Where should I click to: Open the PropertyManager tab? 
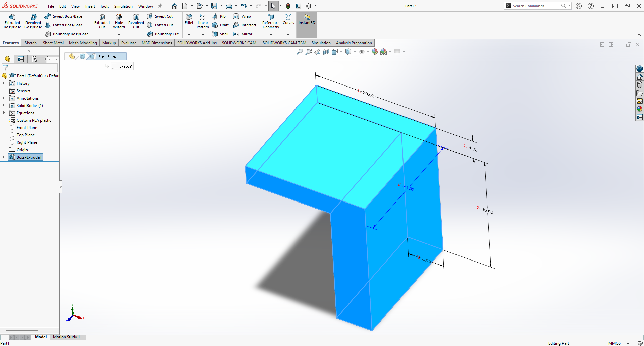tap(21, 59)
